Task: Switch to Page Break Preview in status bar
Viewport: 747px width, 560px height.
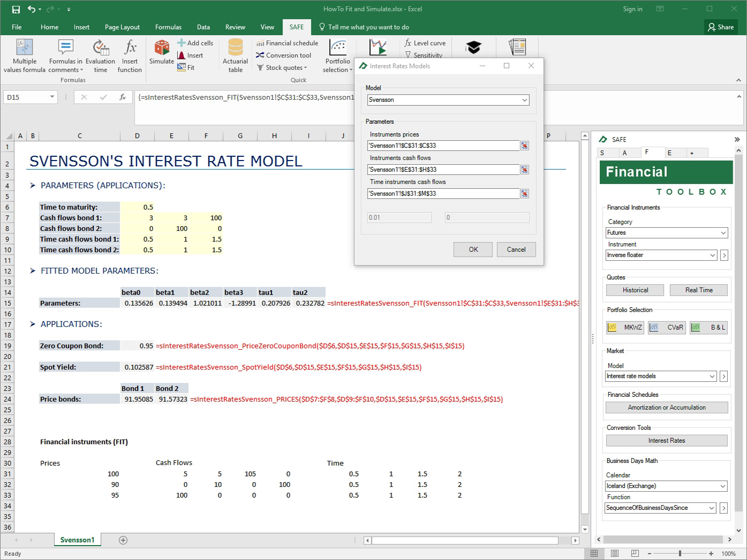Action: pyautogui.click(x=634, y=554)
